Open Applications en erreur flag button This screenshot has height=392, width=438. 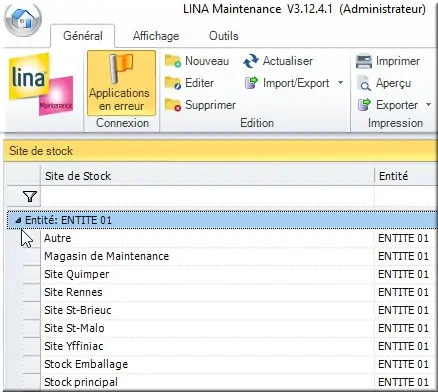[x=121, y=83]
